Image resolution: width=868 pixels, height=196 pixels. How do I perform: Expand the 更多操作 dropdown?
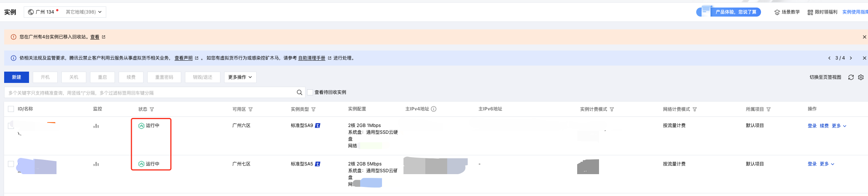click(x=240, y=77)
